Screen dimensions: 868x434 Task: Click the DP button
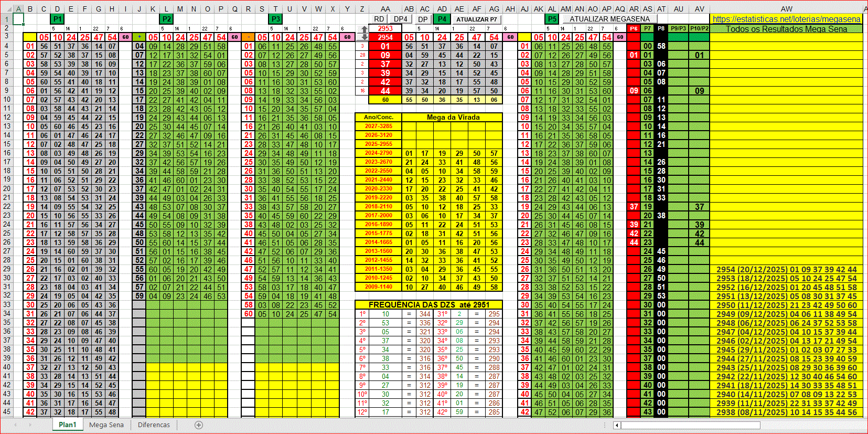click(x=423, y=19)
